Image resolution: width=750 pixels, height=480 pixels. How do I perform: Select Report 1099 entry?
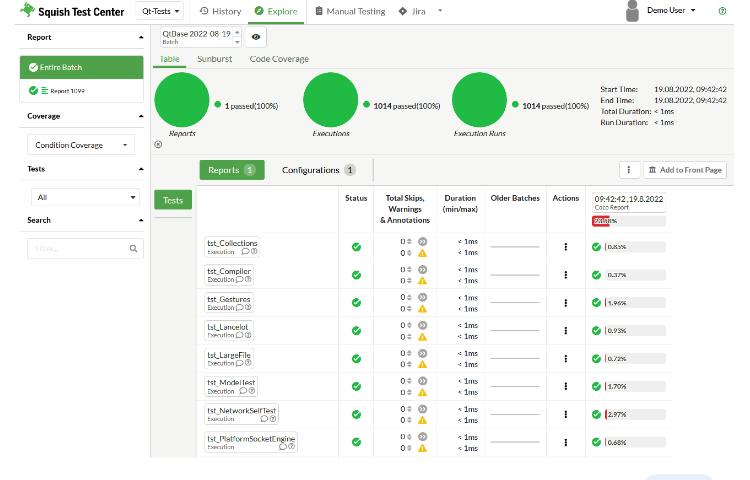point(82,90)
